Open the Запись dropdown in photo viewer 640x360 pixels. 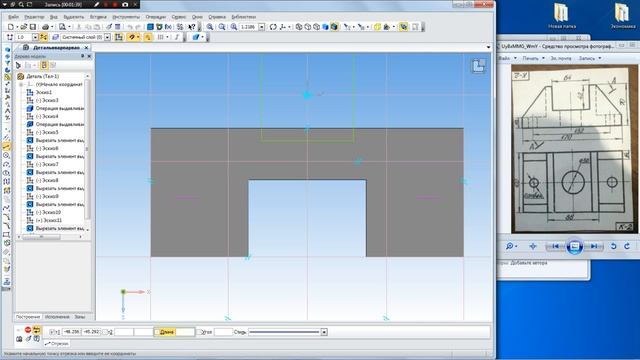pos(590,58)
